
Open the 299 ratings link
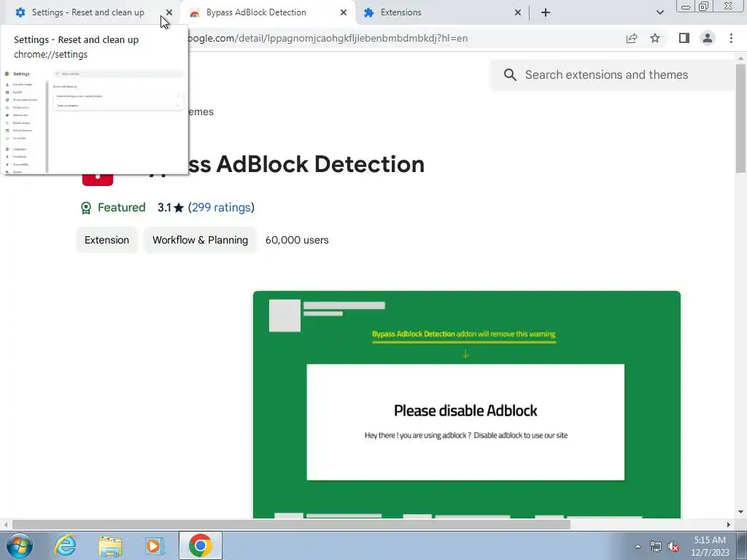click(x=221, y=208)
